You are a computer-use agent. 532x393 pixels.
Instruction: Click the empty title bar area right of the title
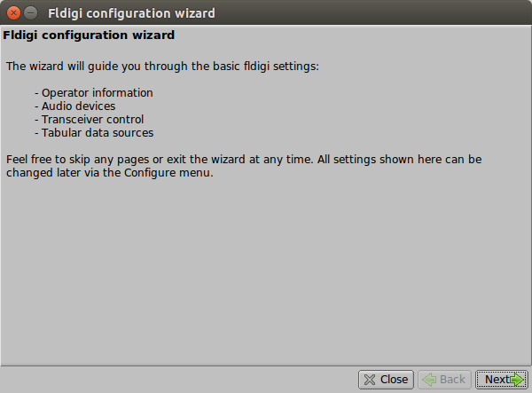pyautogui.click(x=372, y=13)
